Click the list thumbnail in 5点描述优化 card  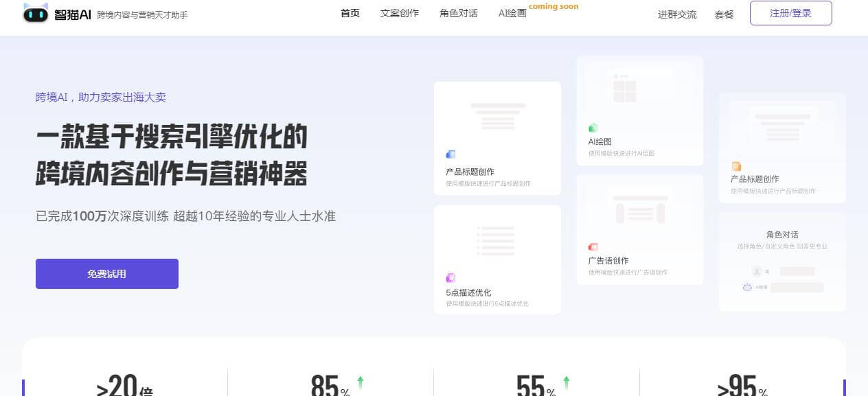[497, 240]
